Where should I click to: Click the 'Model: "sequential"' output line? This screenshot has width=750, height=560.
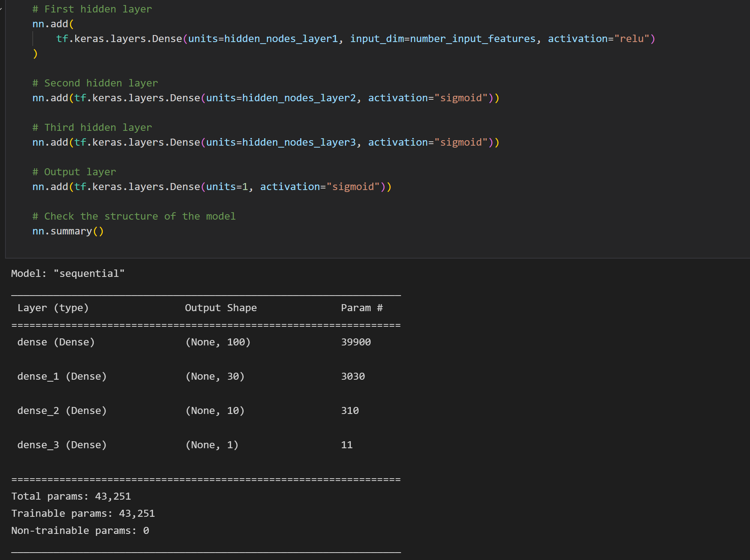point(68,273)
